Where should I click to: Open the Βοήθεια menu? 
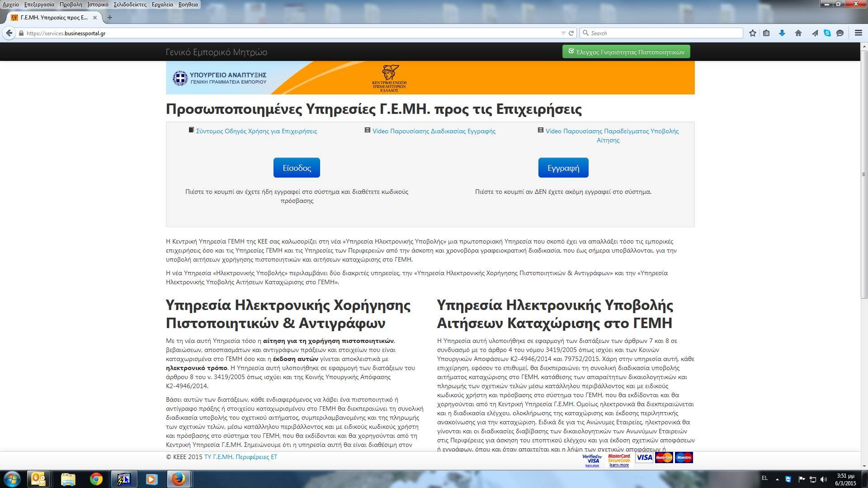[x=188, y=5]
